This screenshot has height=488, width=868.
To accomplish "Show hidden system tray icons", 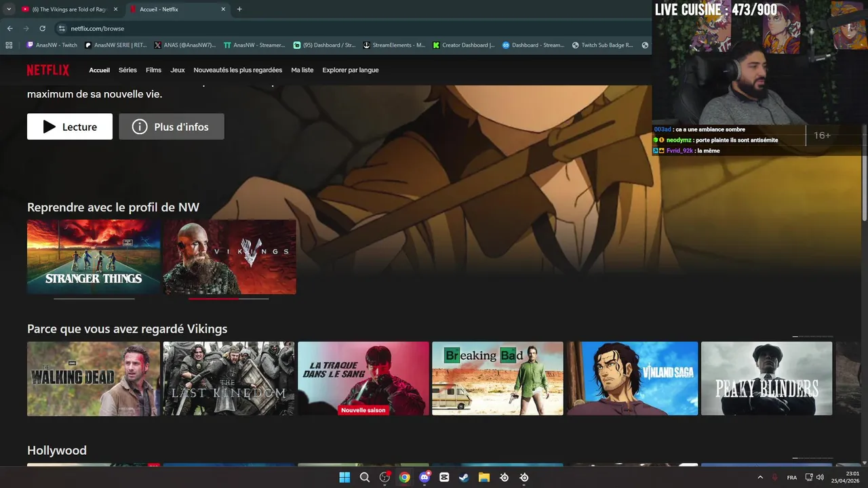I will [759, 477].
